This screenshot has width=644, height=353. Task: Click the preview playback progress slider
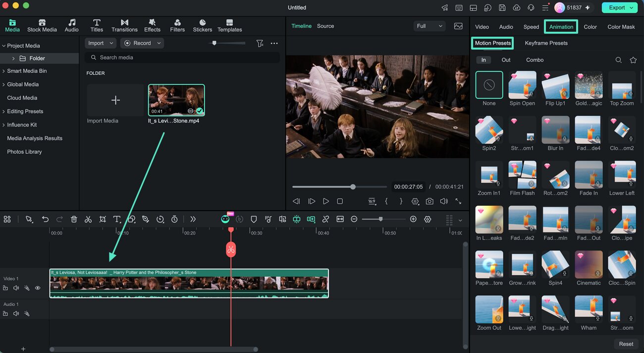pos(339,187)
